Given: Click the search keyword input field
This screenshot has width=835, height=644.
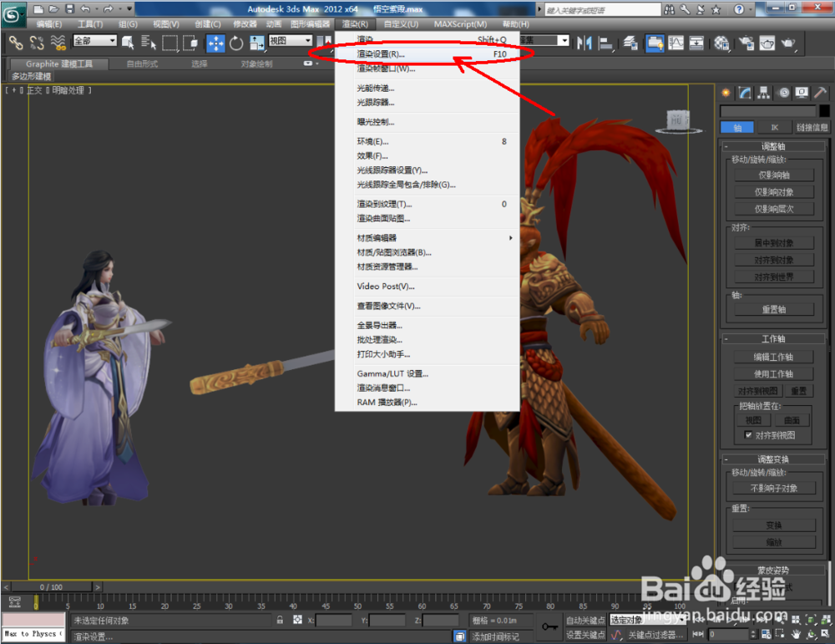Looking at the screenshot, I should tap(602, 9).
